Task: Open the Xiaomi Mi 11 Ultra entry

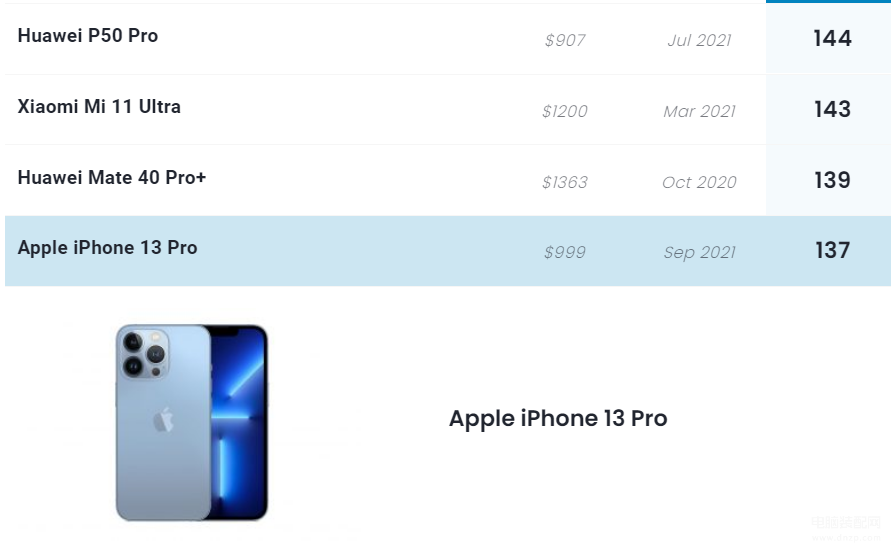Action: coord(99,106)
